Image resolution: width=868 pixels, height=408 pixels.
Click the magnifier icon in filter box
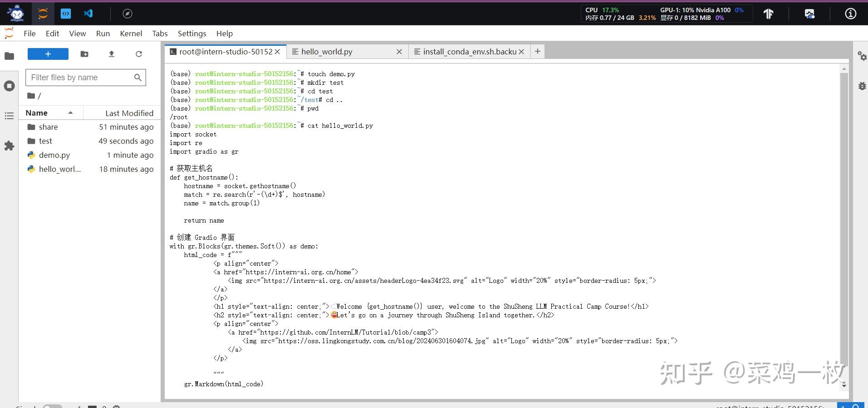(138, 78)
